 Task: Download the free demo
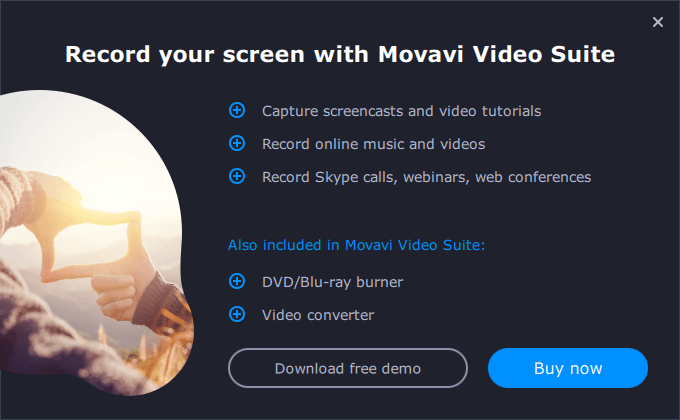coord(348,368)
